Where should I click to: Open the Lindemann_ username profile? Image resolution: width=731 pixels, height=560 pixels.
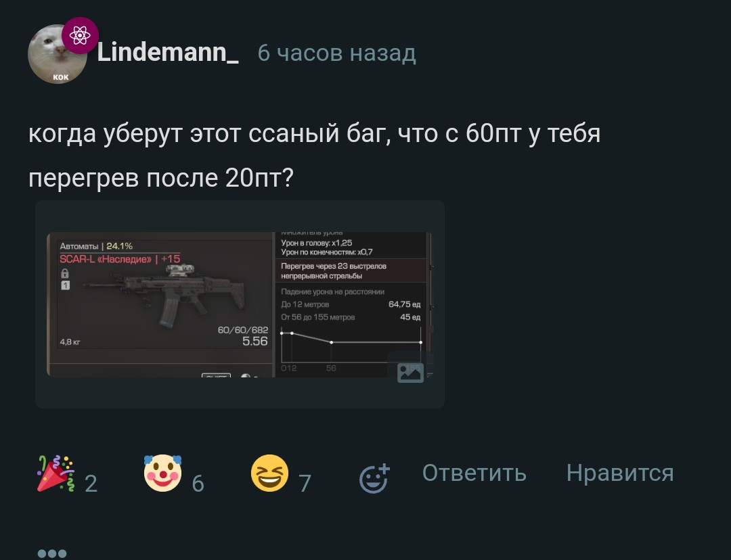pos(168,53)
